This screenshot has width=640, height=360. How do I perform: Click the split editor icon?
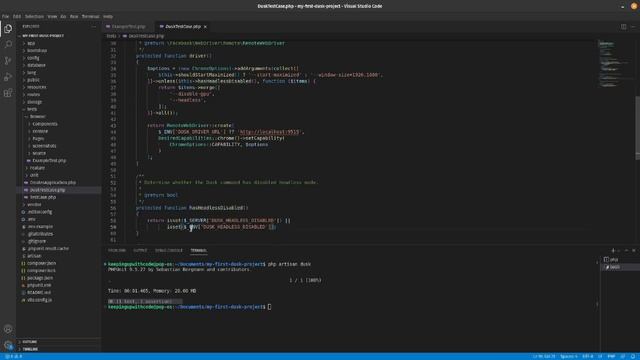point(623,27)
